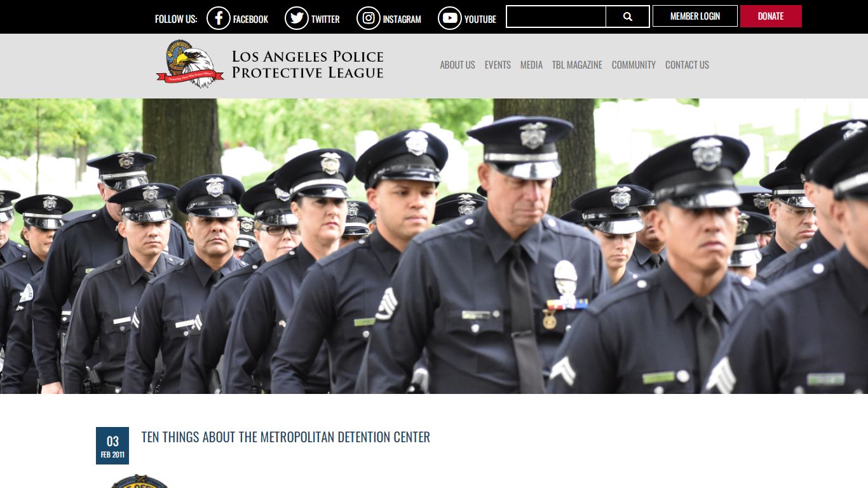Viewport: 868px width, 488px height.
Task: Click the LAPPL eagle logo
Action: pos(190,64)
